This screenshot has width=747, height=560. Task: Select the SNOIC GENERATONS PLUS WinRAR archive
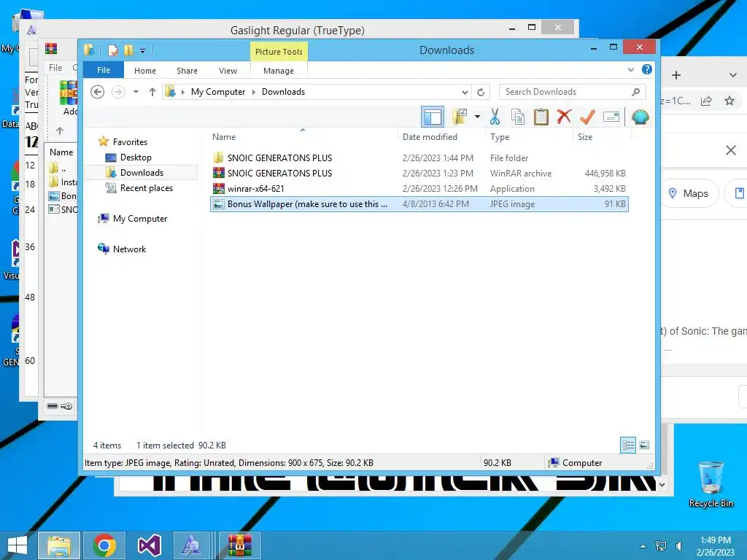419,174
